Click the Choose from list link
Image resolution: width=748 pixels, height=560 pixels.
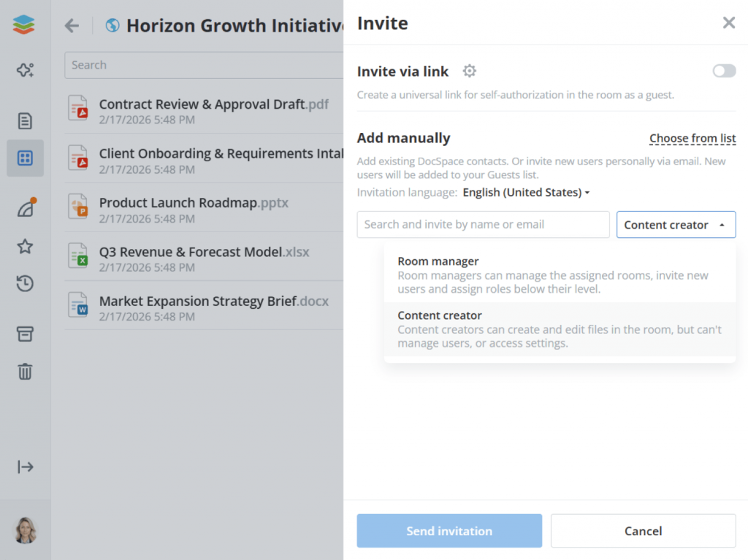[x=692, y=139]
